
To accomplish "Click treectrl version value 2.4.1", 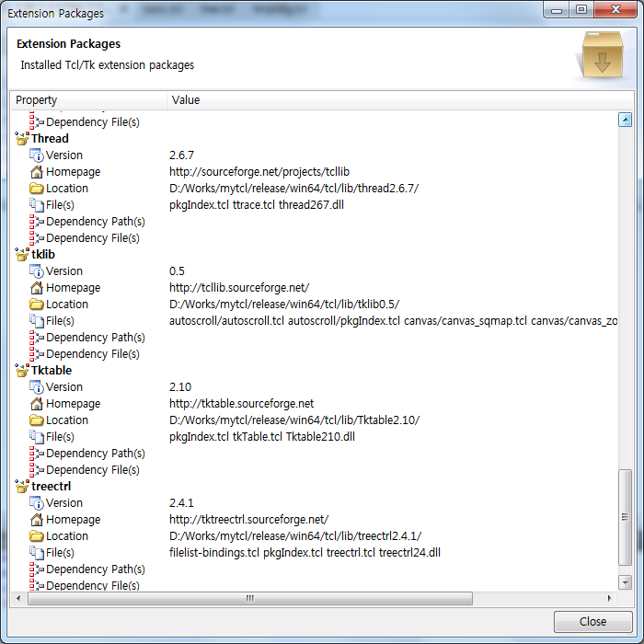I will coord(181,502).
